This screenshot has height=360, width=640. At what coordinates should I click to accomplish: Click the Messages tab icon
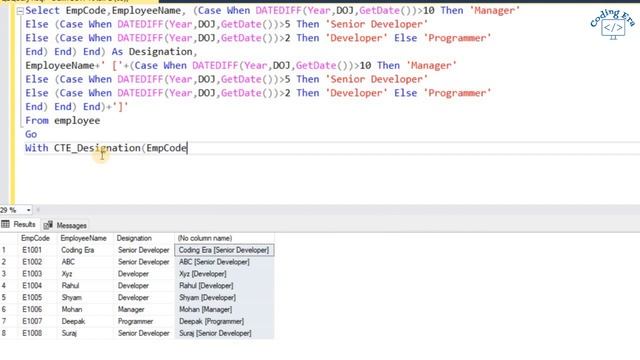point(48,225)
